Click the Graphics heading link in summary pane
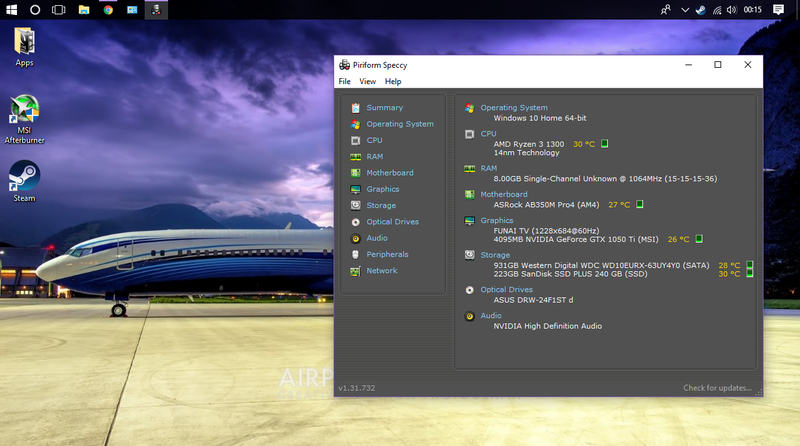Screen dimensions: 800x446 click(x=496, y=220)
